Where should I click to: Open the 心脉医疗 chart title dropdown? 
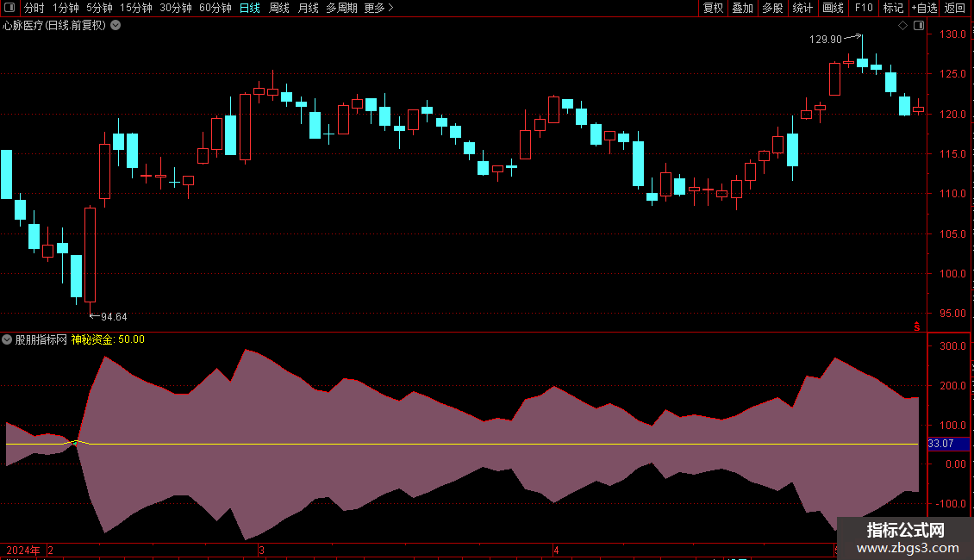click(x=116, y=26)
